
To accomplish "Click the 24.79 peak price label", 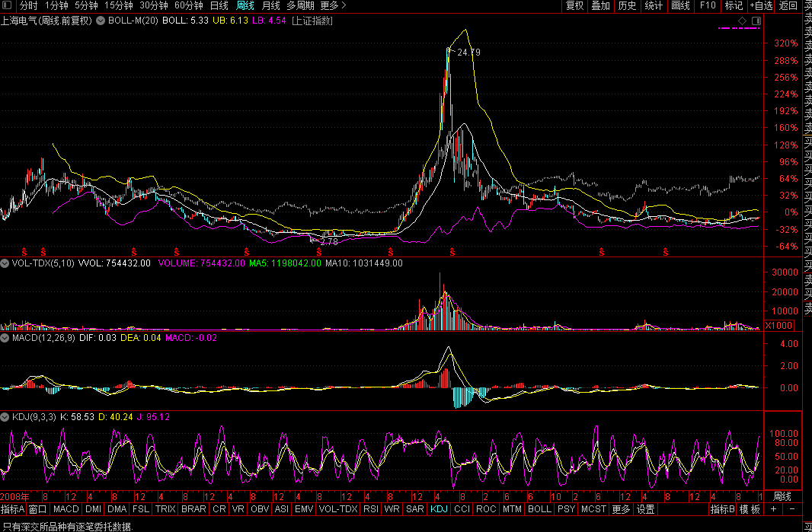I will 468,53.
